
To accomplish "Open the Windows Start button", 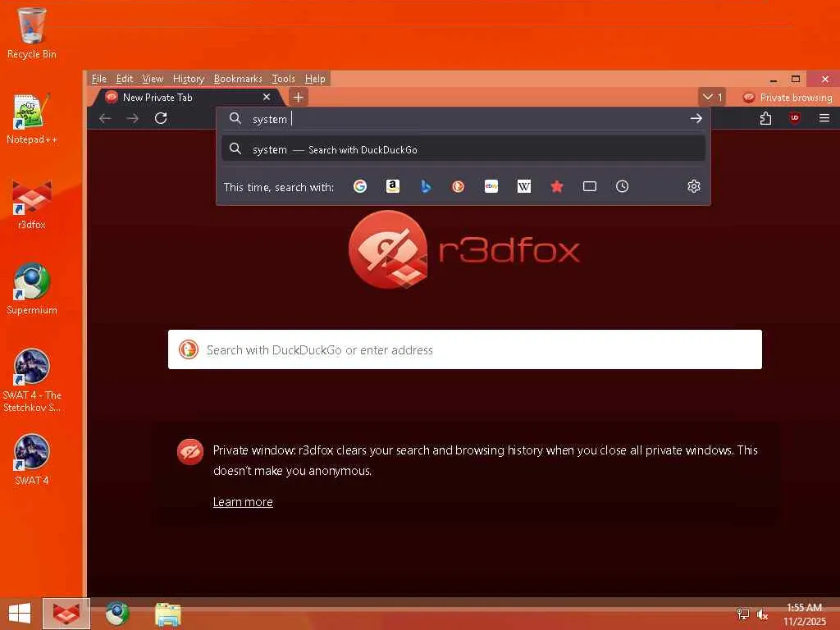I will click(20, 614).
